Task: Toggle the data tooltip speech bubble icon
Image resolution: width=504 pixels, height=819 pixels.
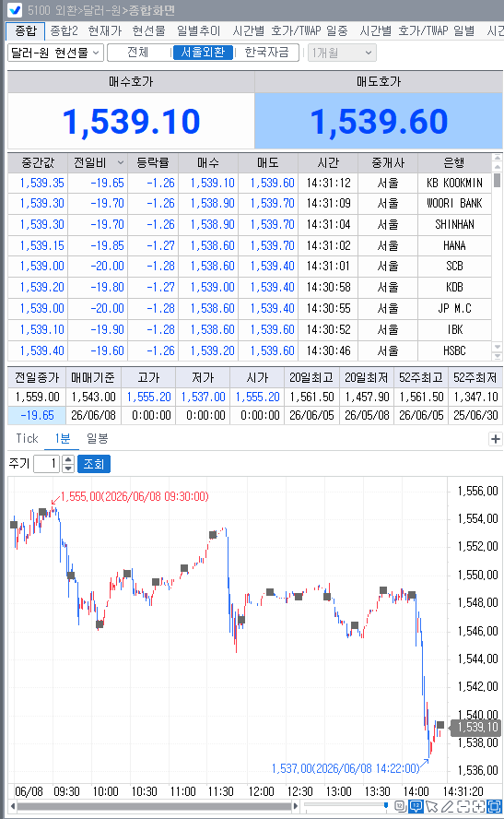Action: click(416, 807)
